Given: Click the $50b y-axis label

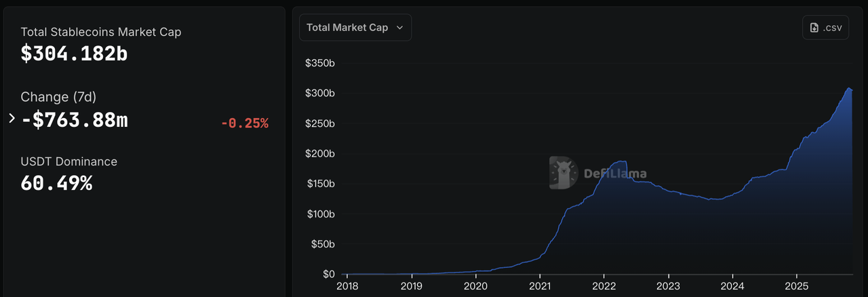Looking at the screenshot, I should tap(323, 244).
